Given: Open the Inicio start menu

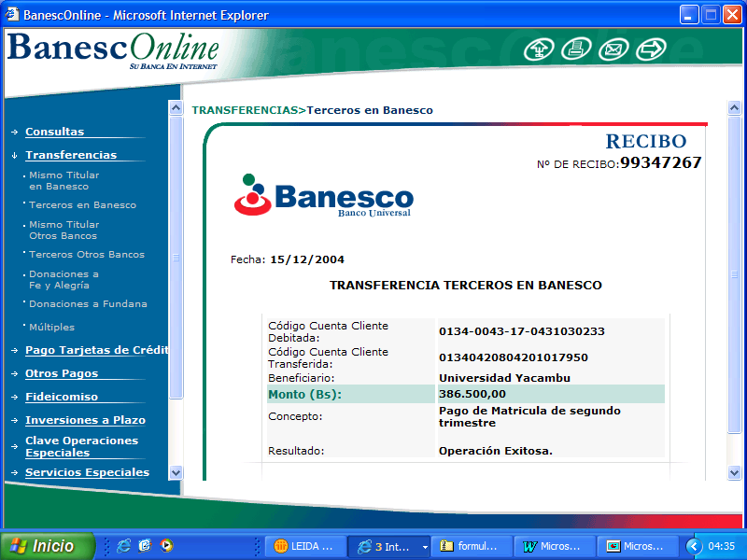Looking at the screenshot, I should (48, 546).
